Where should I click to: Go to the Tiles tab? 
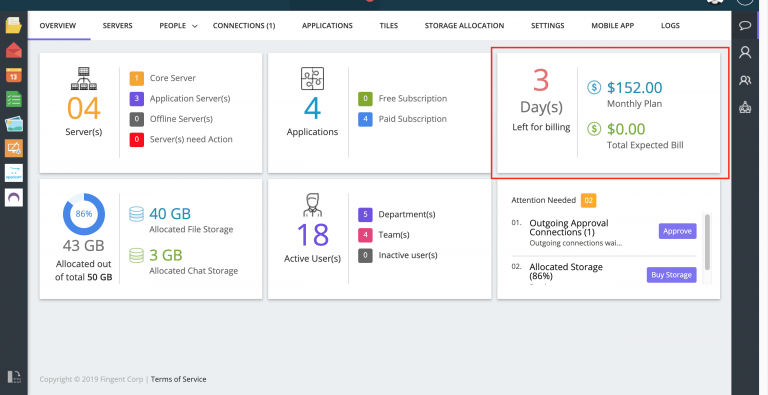coord(388,25)
